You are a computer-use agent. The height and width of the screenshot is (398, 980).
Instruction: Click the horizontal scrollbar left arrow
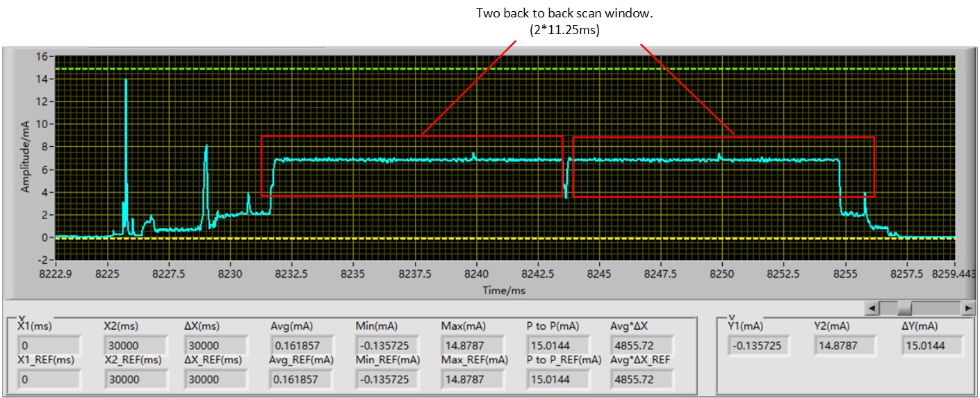(872, 307)
